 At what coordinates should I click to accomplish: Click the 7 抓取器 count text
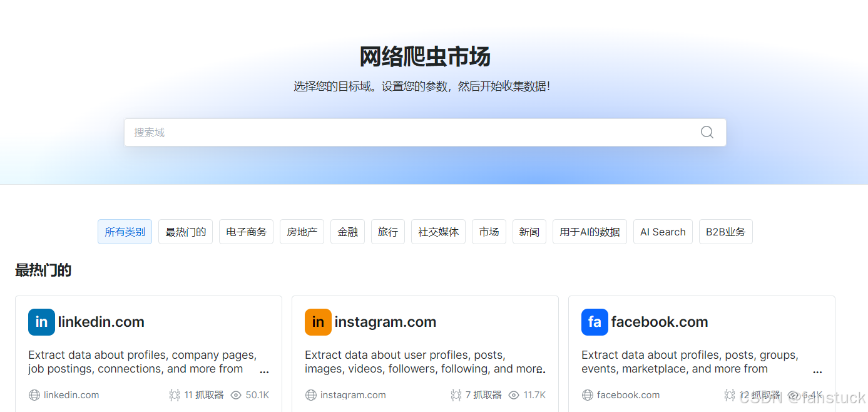tap(484, 395)
